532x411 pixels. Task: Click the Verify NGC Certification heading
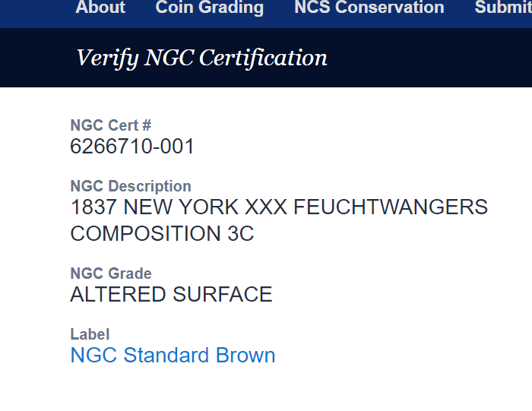point(201,58)
